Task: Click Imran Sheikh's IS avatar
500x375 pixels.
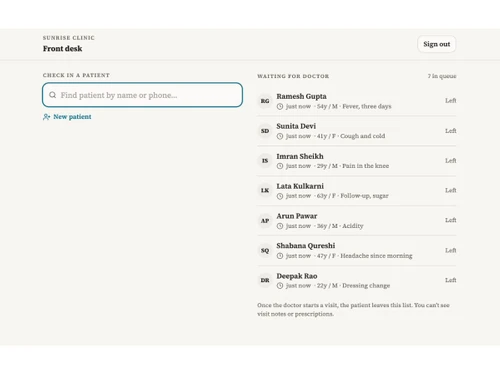Action: [x=265, y=161]
